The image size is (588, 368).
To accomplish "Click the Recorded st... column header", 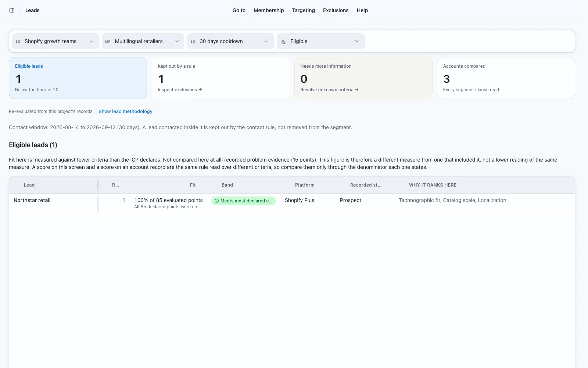I will pyautogui.click(x=366, y=185).
